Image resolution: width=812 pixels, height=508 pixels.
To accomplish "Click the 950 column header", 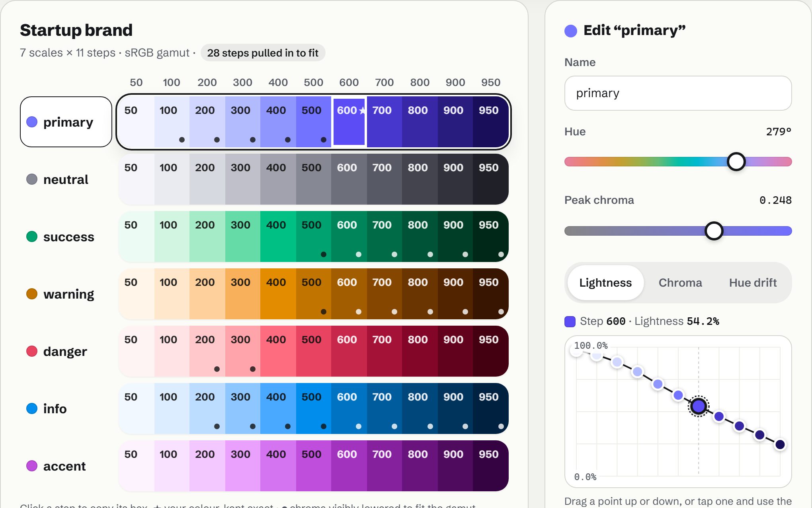I will (490, 82).
